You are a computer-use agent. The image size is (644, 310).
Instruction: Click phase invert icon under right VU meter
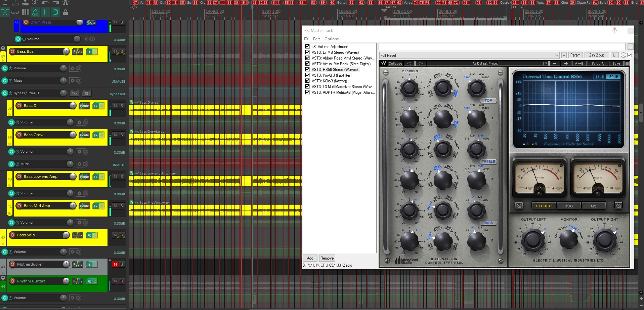click(618, 205)
